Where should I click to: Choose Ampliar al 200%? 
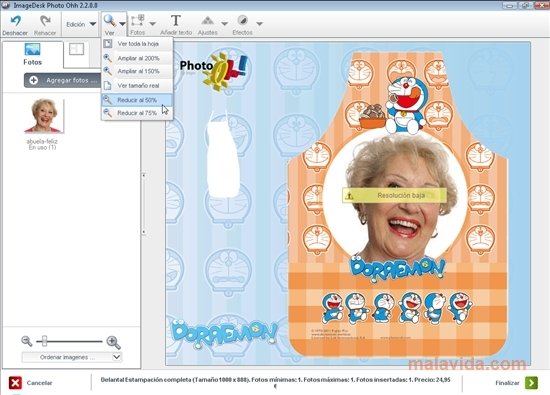[x=138, y=58]
